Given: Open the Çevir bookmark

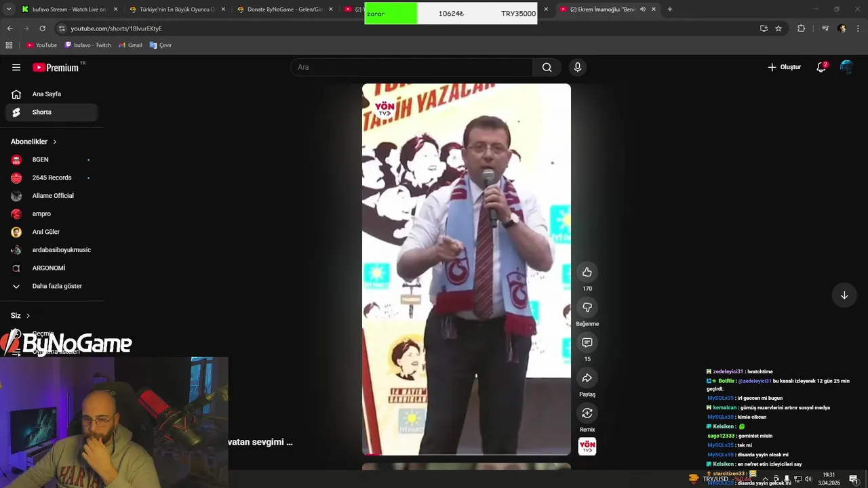Looking at the screenshot, I should 161,45.
